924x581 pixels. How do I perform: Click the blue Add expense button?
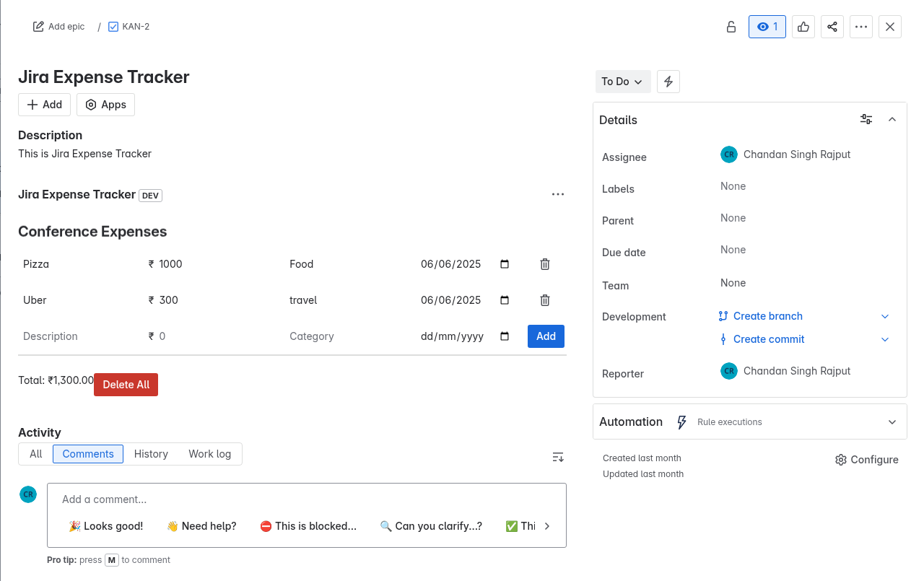pyautogui.click(x=546, y=336)
